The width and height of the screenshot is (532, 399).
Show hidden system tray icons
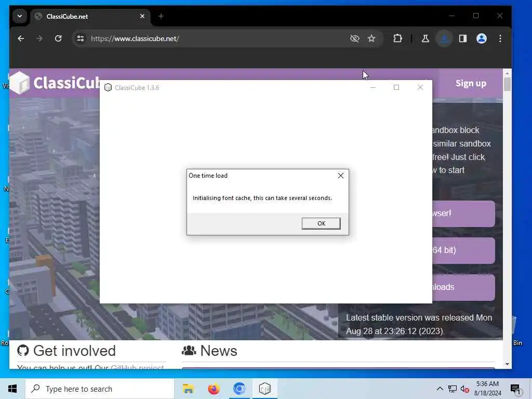coord(440,389)
